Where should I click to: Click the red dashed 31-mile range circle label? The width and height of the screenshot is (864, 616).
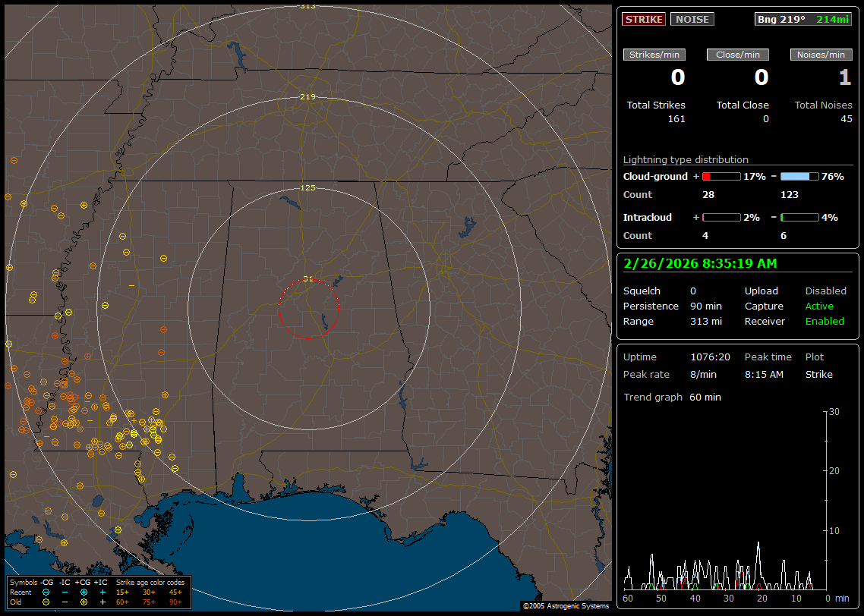[x=307, y=279]
